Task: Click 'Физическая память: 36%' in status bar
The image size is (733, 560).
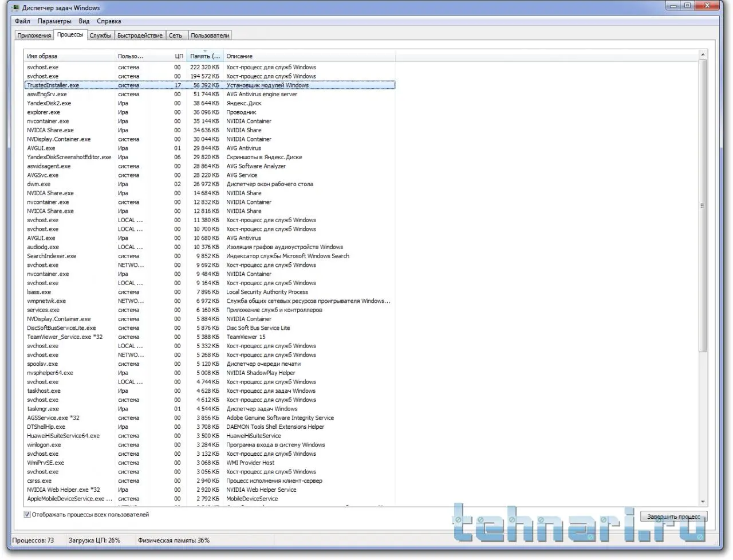Action: (x=174, y=541)
